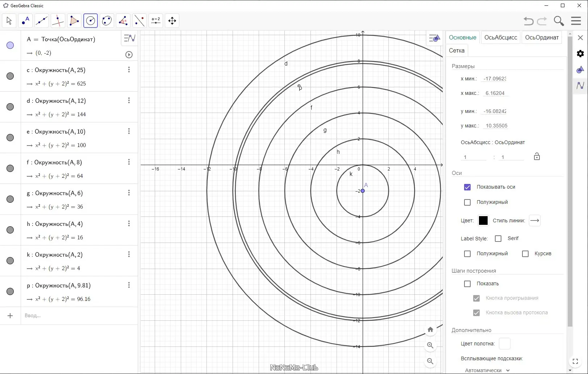Reset view with the Home button
The image size is (588, 374).
[430, 329]
